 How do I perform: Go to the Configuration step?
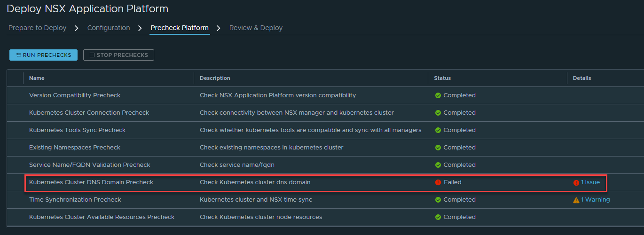pyautogui.click(x=109, y=28)
